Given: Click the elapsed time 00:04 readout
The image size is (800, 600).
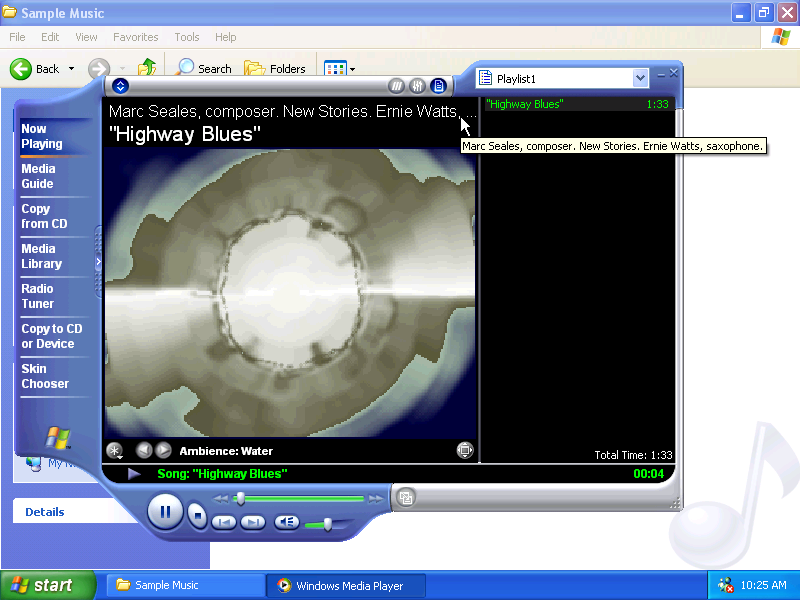Looking at the screenshot, I should click(x=648, y=474).
